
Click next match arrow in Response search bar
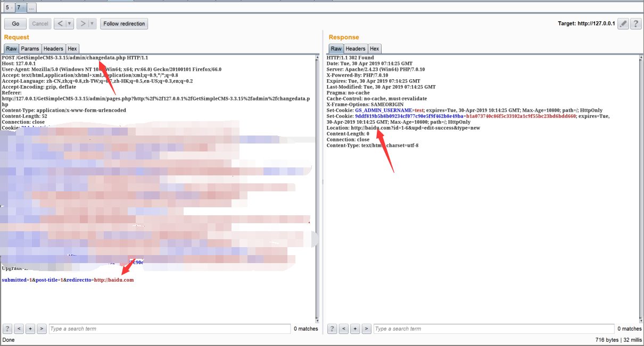pos(366,328)
